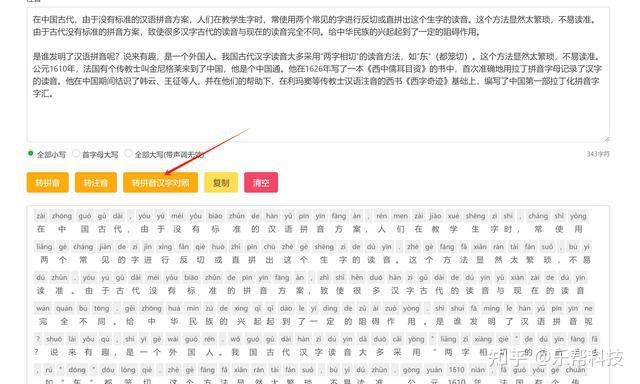Image resolution: width=640 pixels, height=384 pixels.
Task: Click the pinyin token "wán"
Action: [x=43, y=308]
